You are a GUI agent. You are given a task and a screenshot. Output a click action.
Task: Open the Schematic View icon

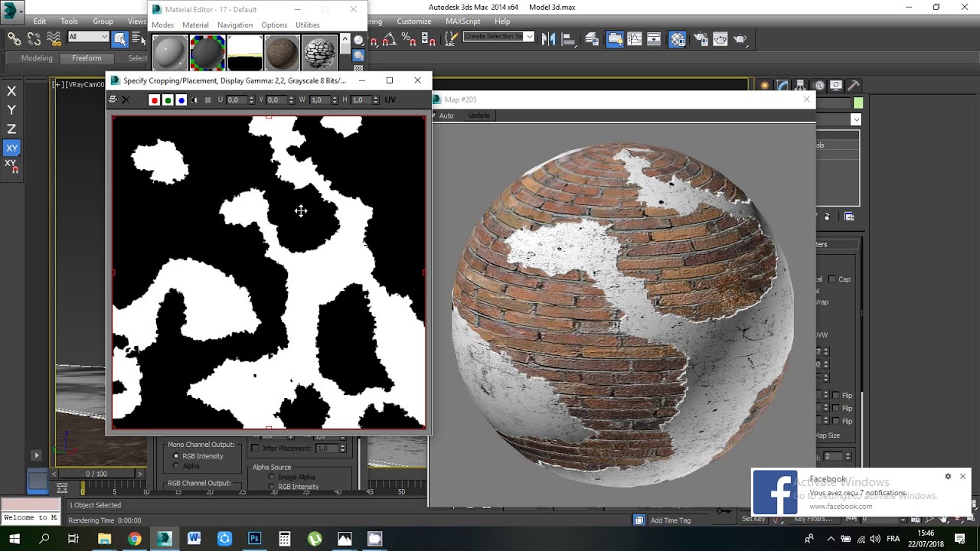coord(654,39)
